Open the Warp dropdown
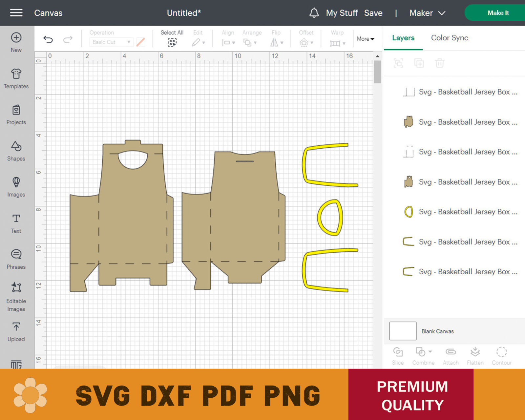 [337, 43]
